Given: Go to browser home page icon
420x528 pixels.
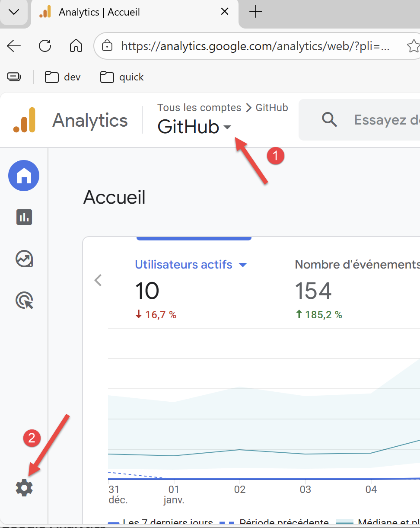Looking at the screenshot, I should tap(76, 46).
